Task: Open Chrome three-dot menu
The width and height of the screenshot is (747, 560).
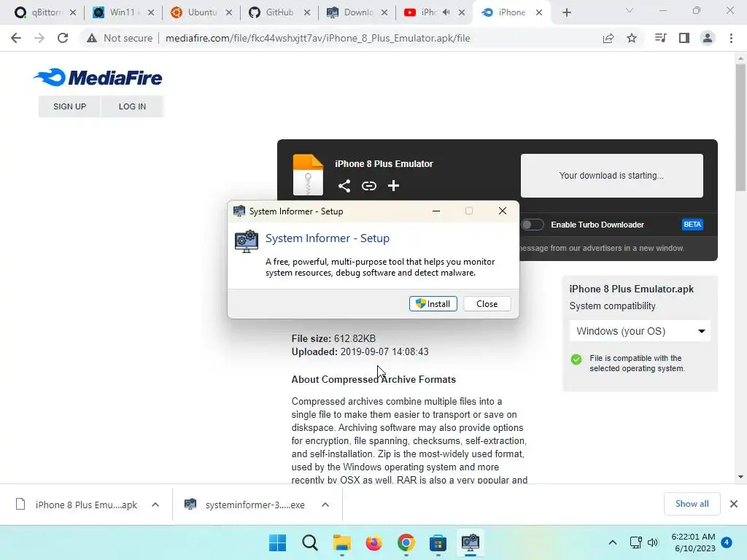Action: click(x=731, y=38)
